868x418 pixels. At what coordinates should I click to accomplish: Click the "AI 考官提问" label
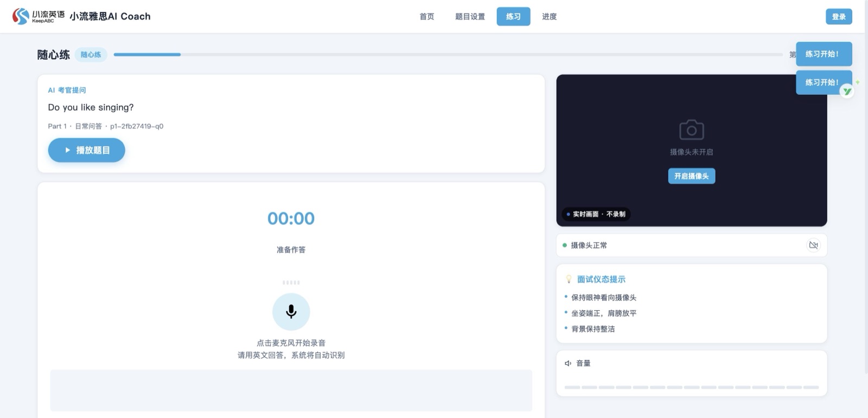pyautogui.click(x=67, y=90)
